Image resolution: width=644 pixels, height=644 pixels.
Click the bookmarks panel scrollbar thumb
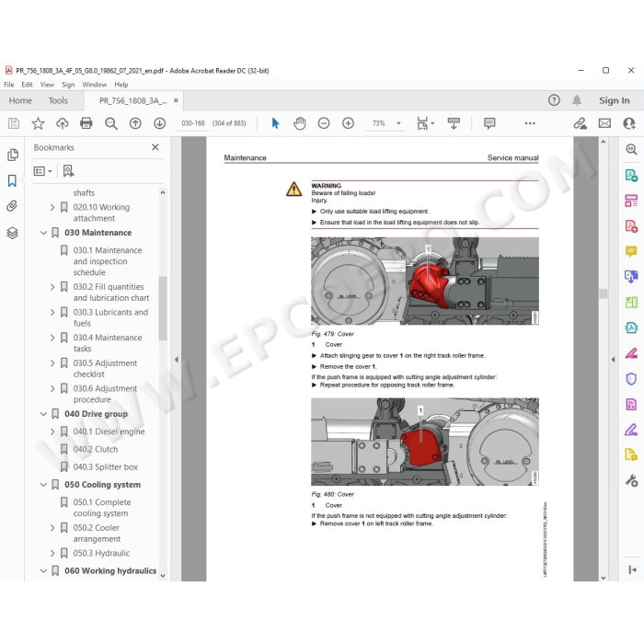coord(163,308)
